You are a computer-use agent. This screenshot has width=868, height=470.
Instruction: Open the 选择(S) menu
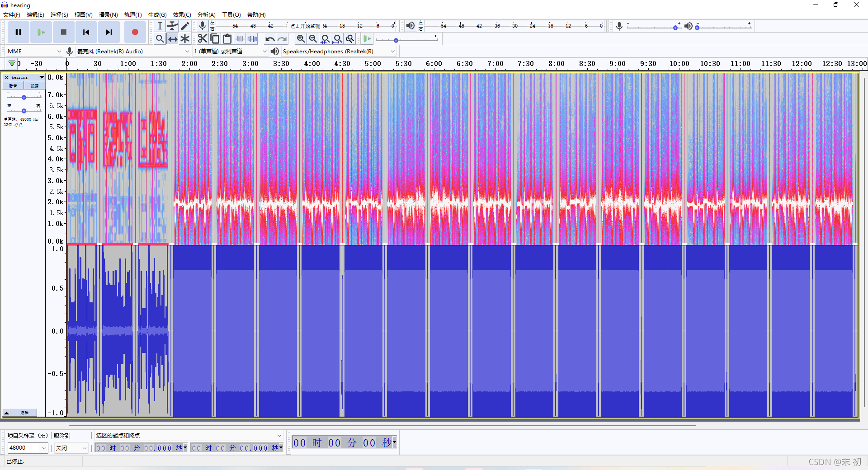coord(59,15)
